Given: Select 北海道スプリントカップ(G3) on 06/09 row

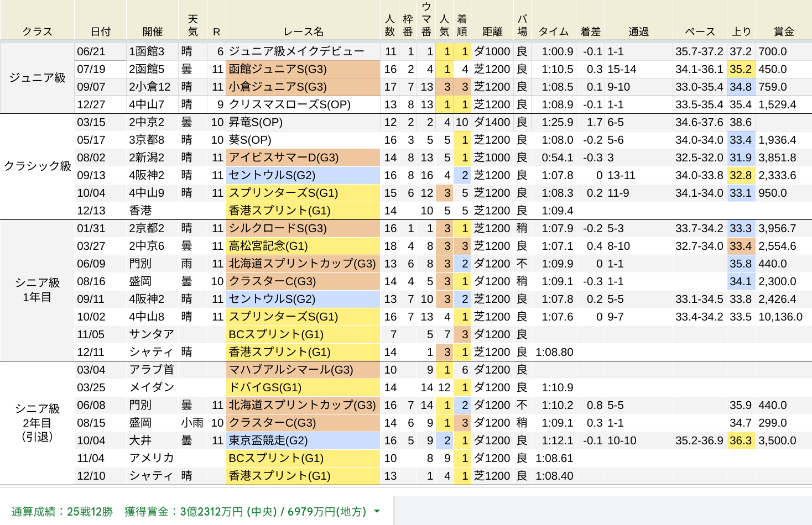Looking at the screenshot, I should (303, 264).
